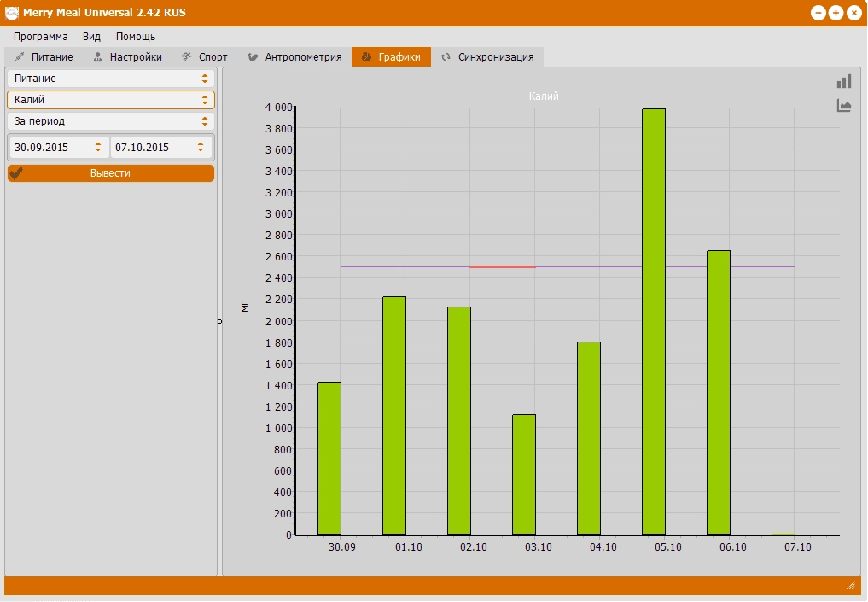This screenshot has width=868, height=602.
Task: Go to the Синхронизация tab
Action: 487,57
